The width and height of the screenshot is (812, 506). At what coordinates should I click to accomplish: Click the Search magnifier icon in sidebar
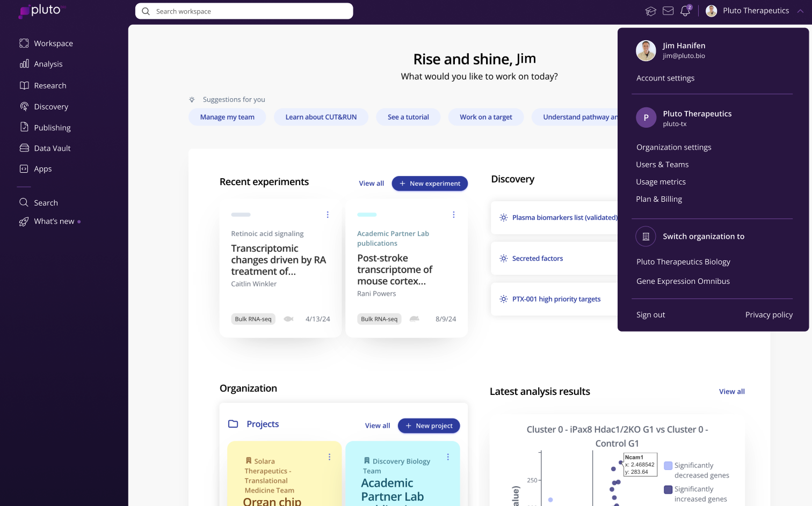(x=24, y=202)
